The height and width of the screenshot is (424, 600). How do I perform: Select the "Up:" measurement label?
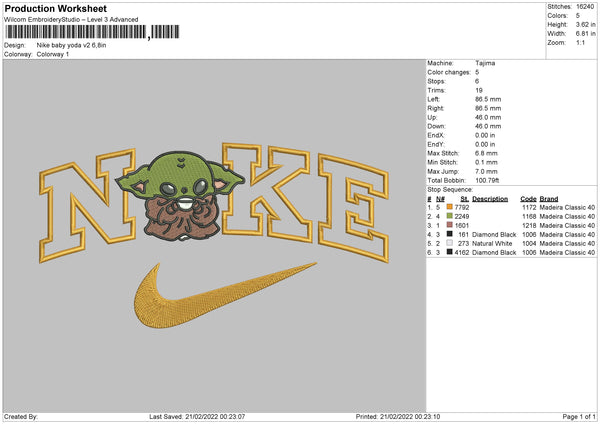(432, 117)
